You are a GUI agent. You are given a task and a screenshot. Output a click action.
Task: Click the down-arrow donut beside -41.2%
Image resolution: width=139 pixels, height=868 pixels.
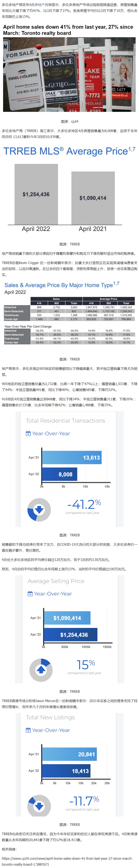tap(39, 510)
